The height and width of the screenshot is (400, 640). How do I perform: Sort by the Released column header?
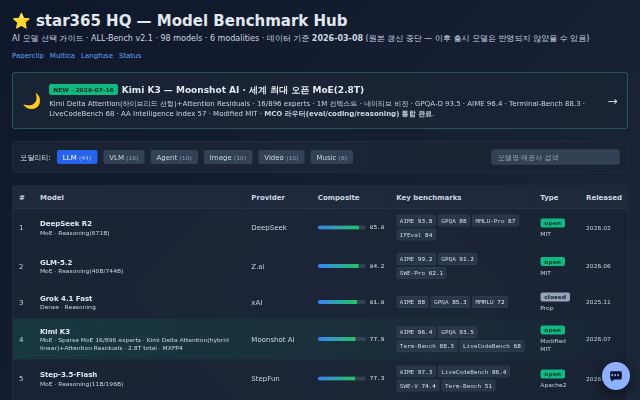point(604,198)
